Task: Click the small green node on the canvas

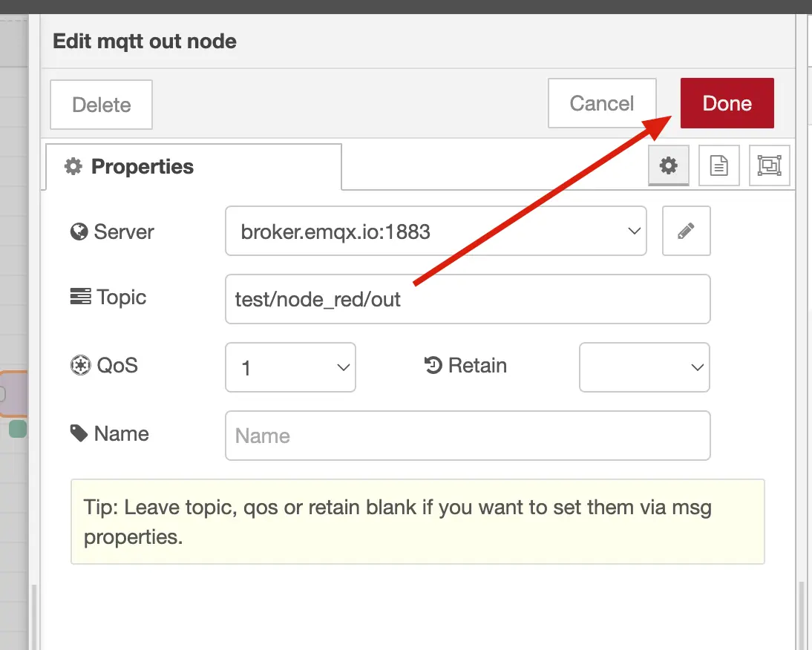Action: 16,429
